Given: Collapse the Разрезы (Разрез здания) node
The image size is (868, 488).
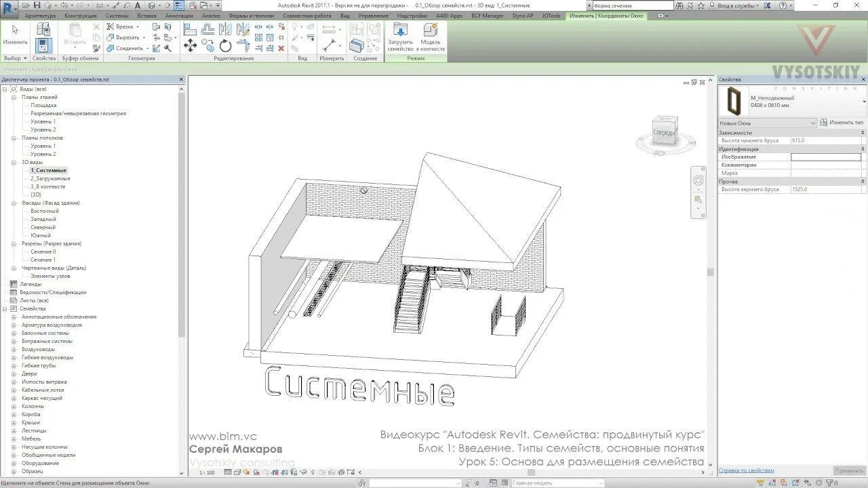Looking at the screenshot, I should [14, 243].
